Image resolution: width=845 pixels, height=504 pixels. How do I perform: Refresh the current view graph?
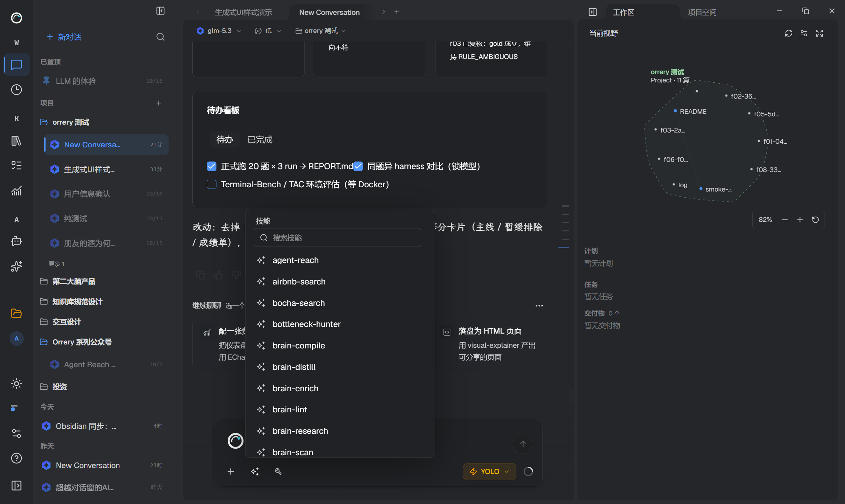(789, 33)
